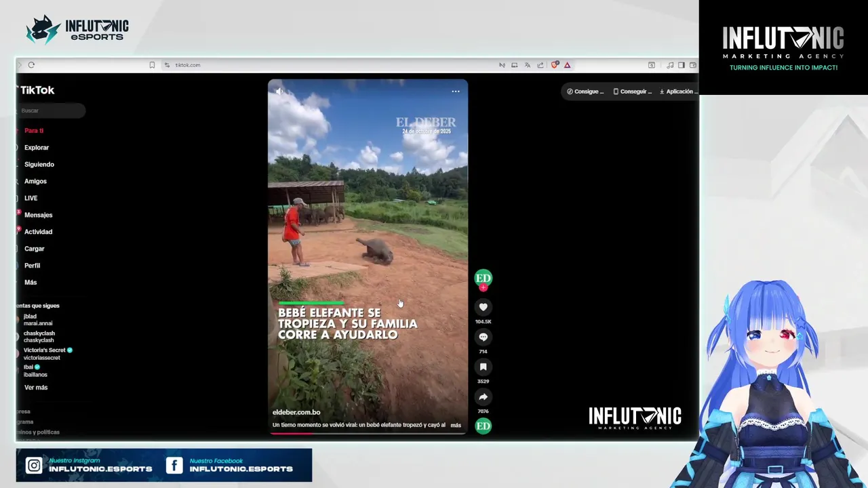
Task: Open comments with the speech bubble icon
Action: (x=483, y=337)
